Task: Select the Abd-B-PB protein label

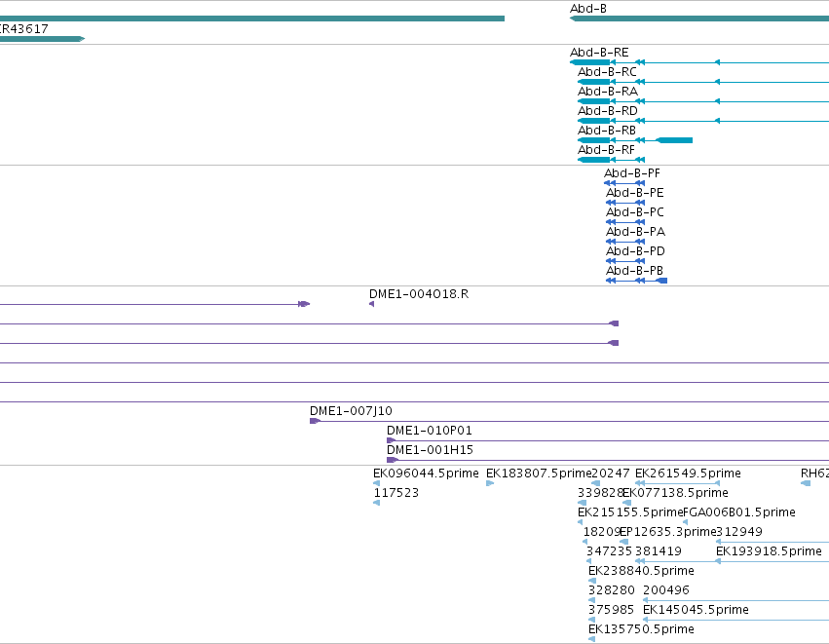Action: 634,271
